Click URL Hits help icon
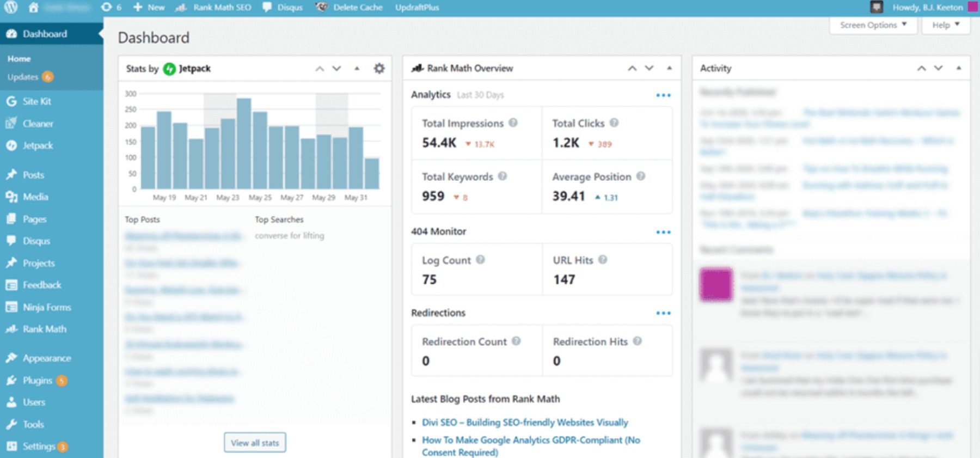The height and width of the screenshot is (458, 980). (x=603, y=260)
